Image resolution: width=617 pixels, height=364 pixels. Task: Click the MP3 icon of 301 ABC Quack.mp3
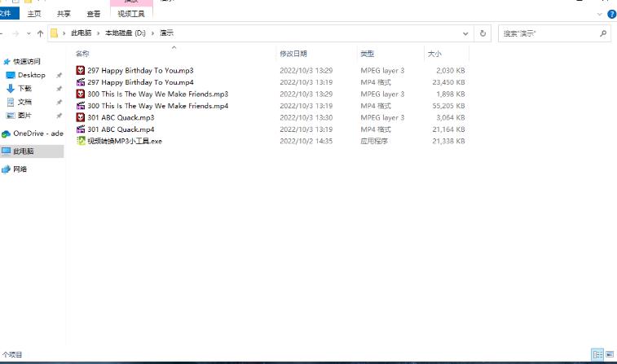[x=80, y=117]
